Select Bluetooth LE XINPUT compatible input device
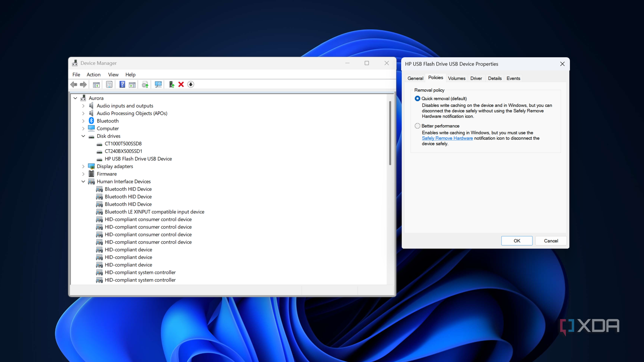644x362 pixels. (155, 212)
